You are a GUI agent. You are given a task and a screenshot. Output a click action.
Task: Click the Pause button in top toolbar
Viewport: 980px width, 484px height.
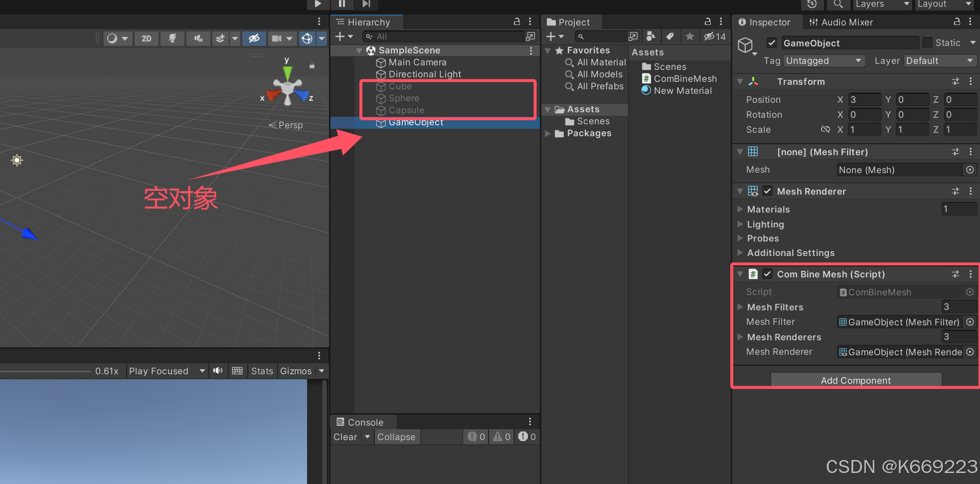(342, 3)
